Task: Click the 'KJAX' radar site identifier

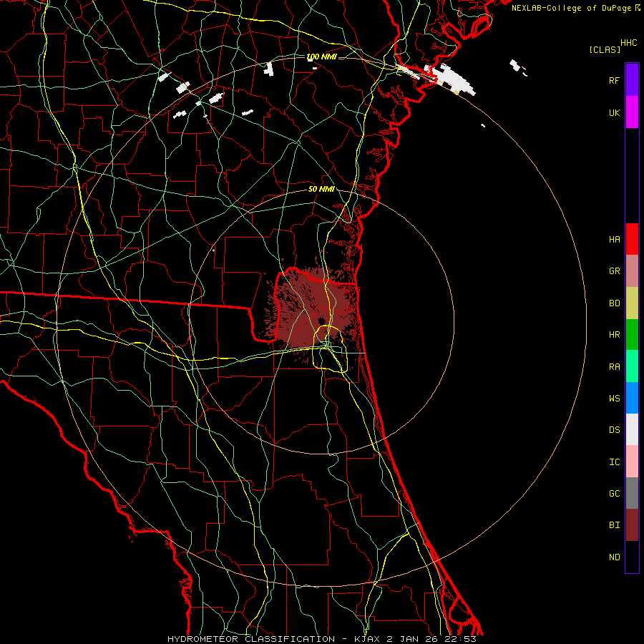Action: (368, 639)
